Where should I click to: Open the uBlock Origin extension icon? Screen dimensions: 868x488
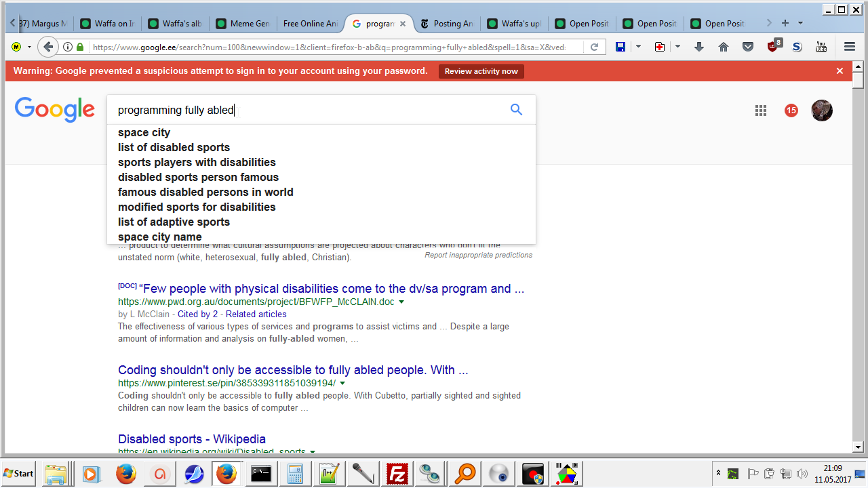click(774, 45)
